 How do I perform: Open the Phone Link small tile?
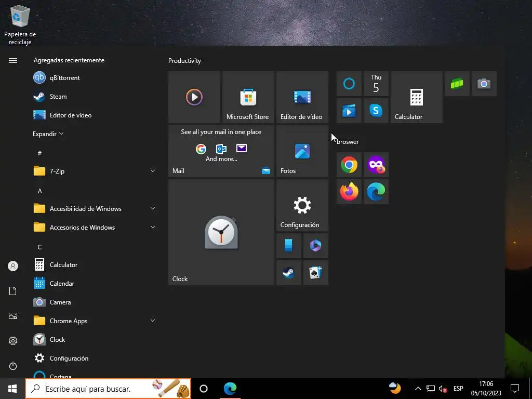click(x=289, y=246)
